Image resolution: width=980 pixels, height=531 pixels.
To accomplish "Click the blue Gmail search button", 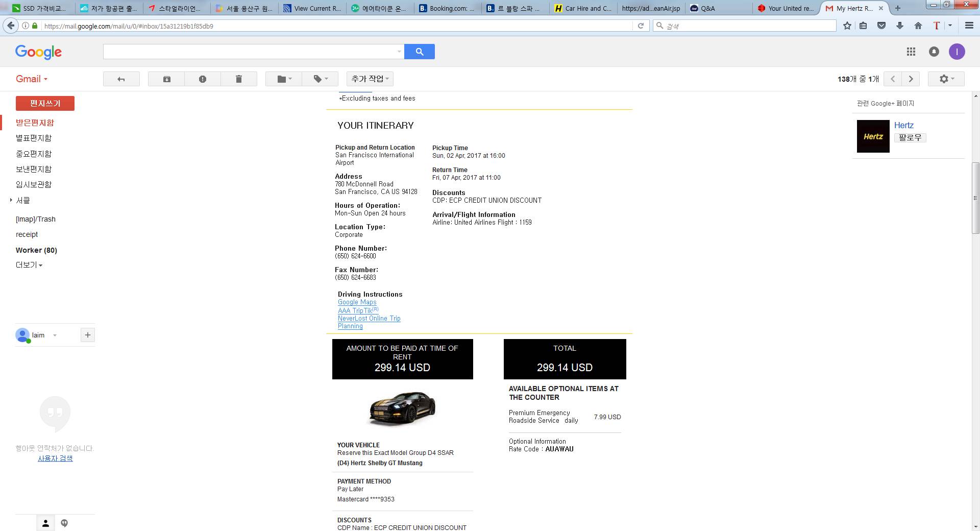I will click(420, 52).
